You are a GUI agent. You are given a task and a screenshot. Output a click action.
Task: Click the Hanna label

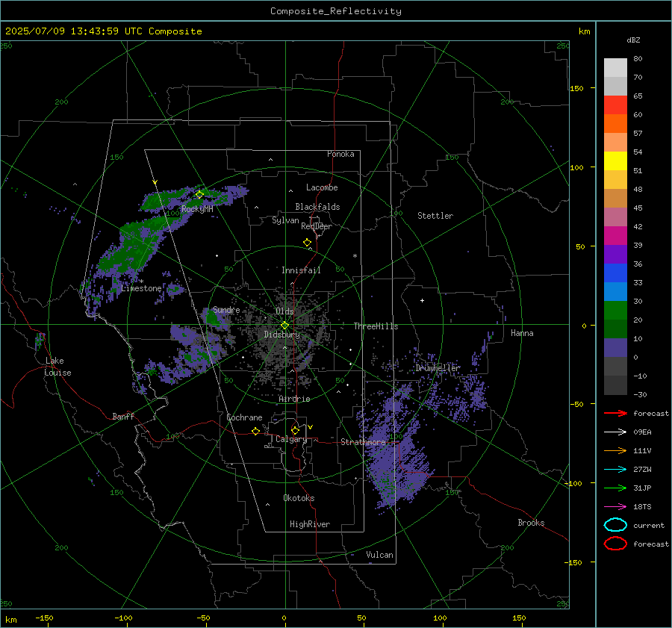(x=522, y=333)
